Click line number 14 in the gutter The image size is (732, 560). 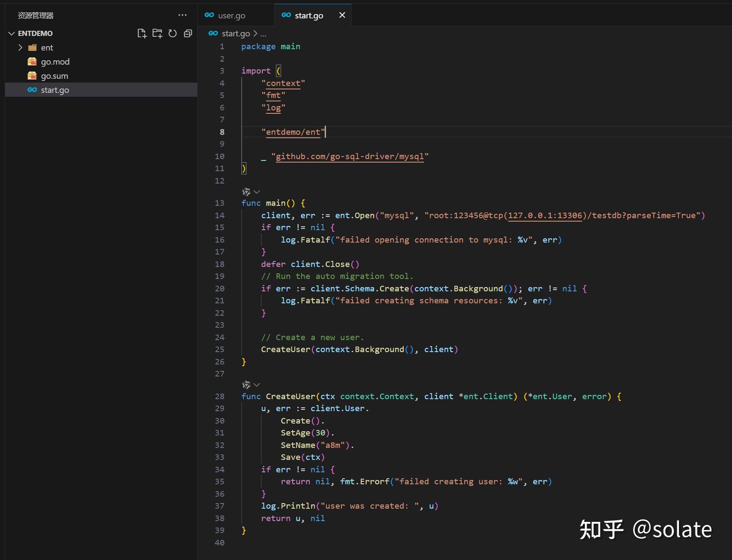[x=219, y=215]
